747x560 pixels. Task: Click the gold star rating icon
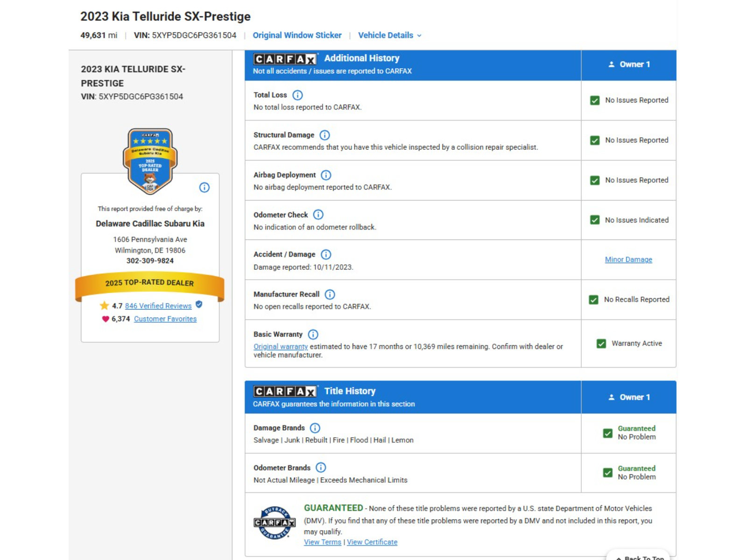(104, 306)
